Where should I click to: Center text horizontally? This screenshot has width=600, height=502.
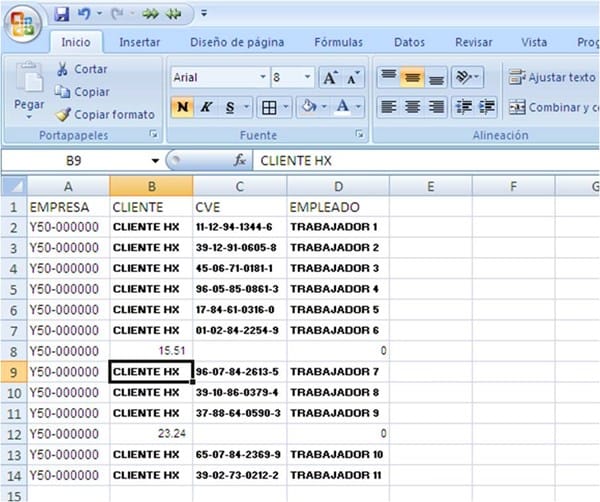point(412,107)
